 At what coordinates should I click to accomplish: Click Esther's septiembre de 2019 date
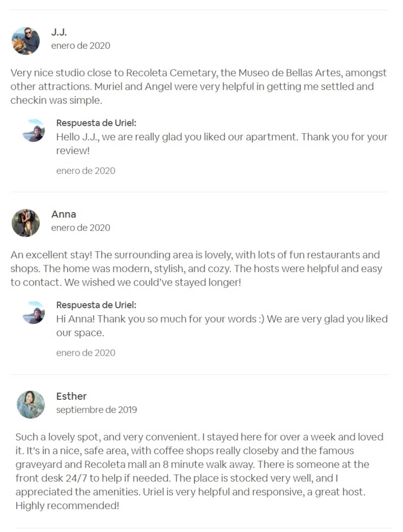(96, 409)
